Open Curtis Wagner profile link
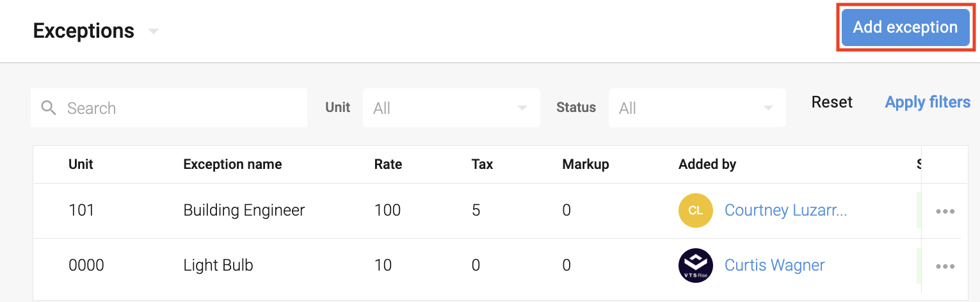Screen dimensions: 980x302 tap(775, 266)
